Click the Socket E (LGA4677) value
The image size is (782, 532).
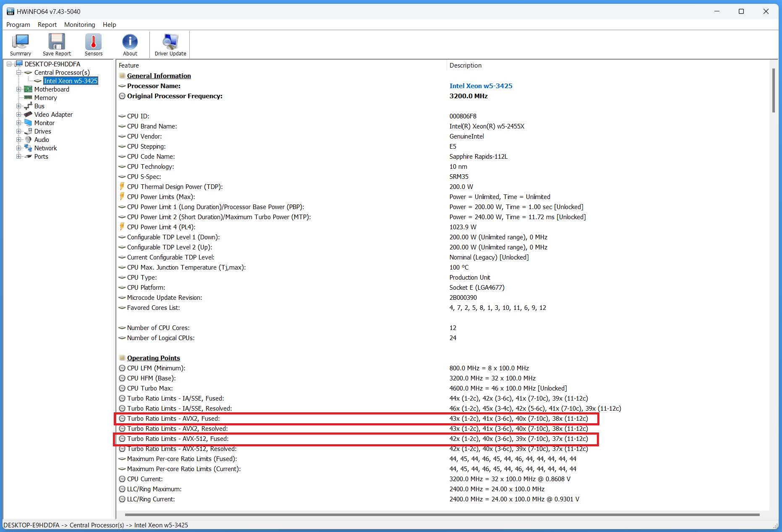[x=477, y=287]
